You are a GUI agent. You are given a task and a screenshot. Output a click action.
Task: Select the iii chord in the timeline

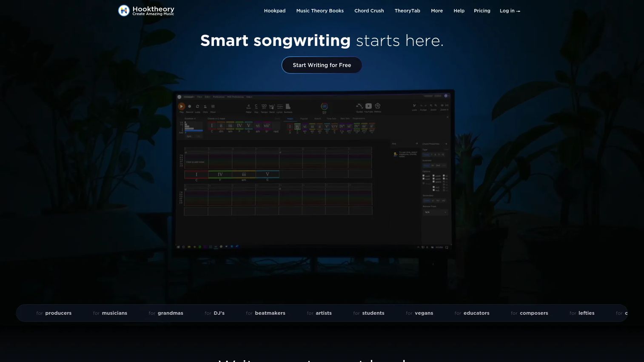coord(244,174)
